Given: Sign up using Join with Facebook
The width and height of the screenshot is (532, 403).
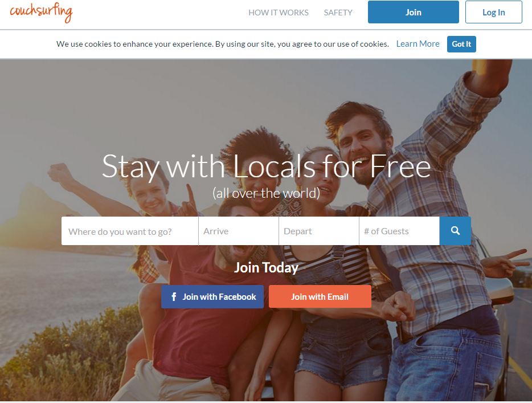Looking at the screenshot, I should tap(212, 297).
